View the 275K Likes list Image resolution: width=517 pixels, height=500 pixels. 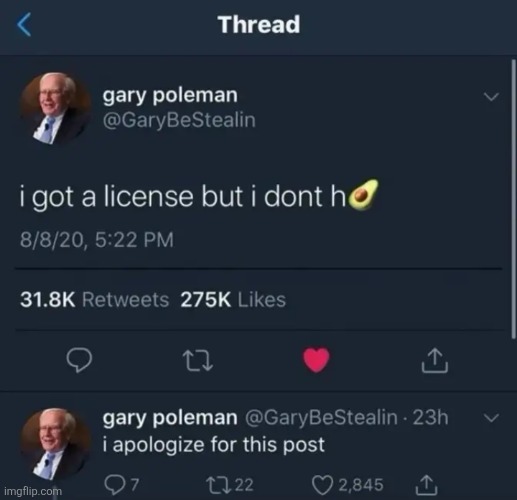pyautogui.click(x=233, y=300)
